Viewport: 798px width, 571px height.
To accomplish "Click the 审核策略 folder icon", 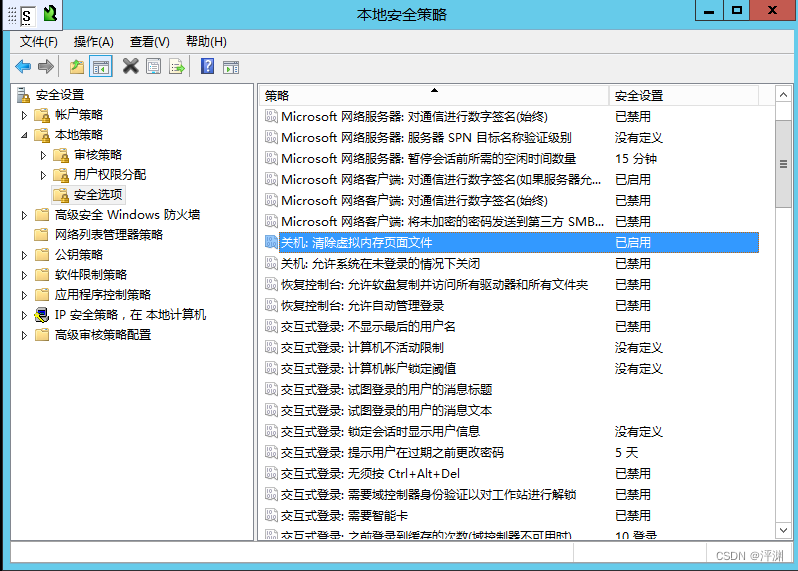I will 62,155.
